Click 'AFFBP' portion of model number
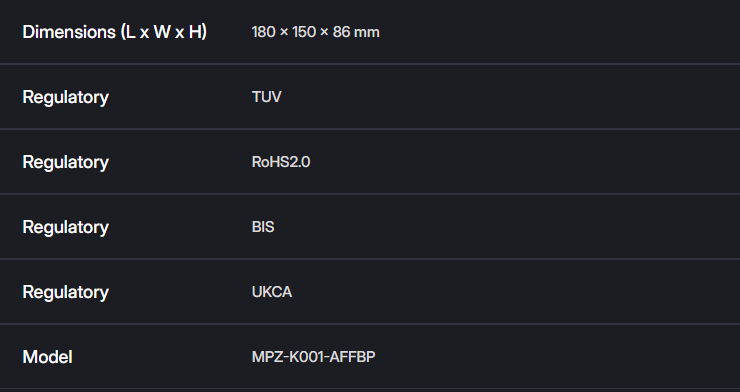This screenshot has height=392, width=740. point(352,357)
